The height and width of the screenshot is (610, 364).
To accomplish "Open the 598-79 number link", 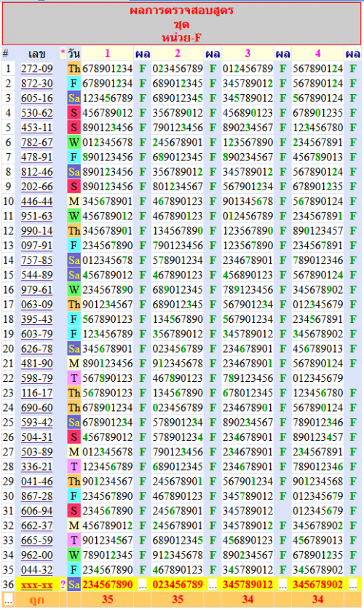I will (37, 378).
